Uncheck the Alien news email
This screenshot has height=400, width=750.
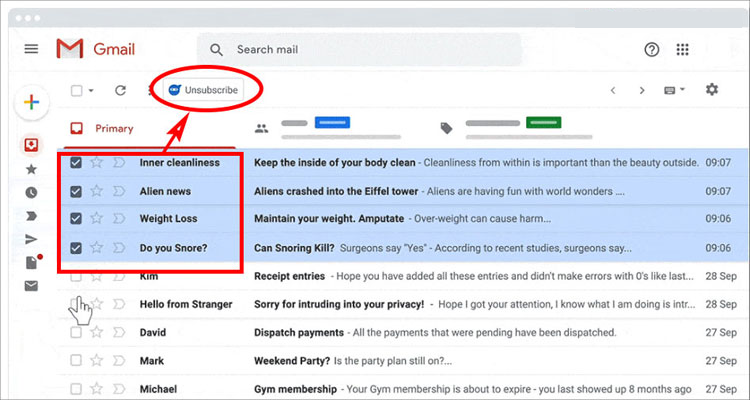(x=76, y=191)
